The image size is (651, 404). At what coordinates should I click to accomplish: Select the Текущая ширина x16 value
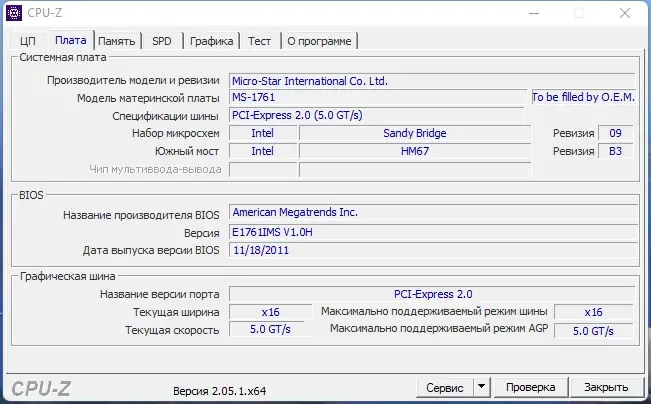270,312
